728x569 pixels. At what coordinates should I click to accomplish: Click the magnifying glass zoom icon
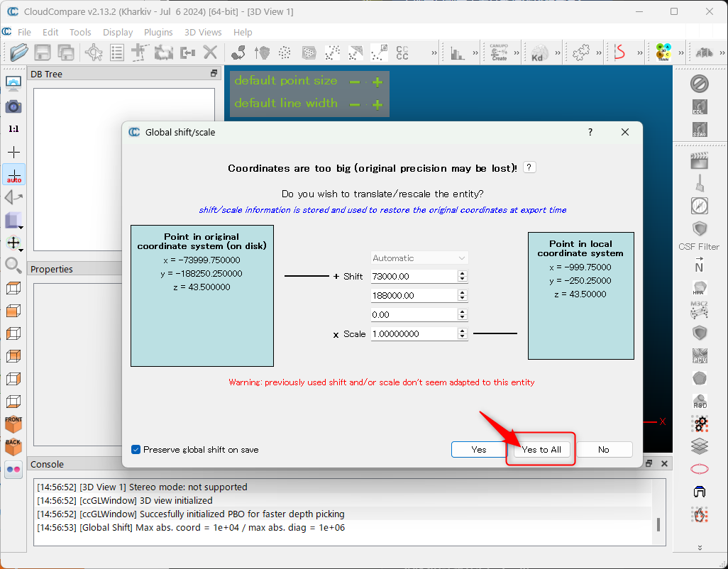[x=13, y=265]
